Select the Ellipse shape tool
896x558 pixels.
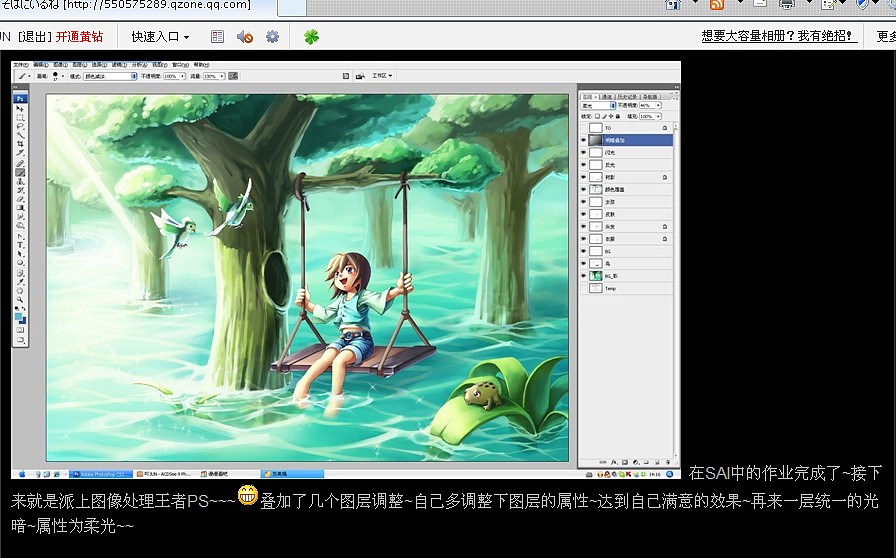pos(20,262)
